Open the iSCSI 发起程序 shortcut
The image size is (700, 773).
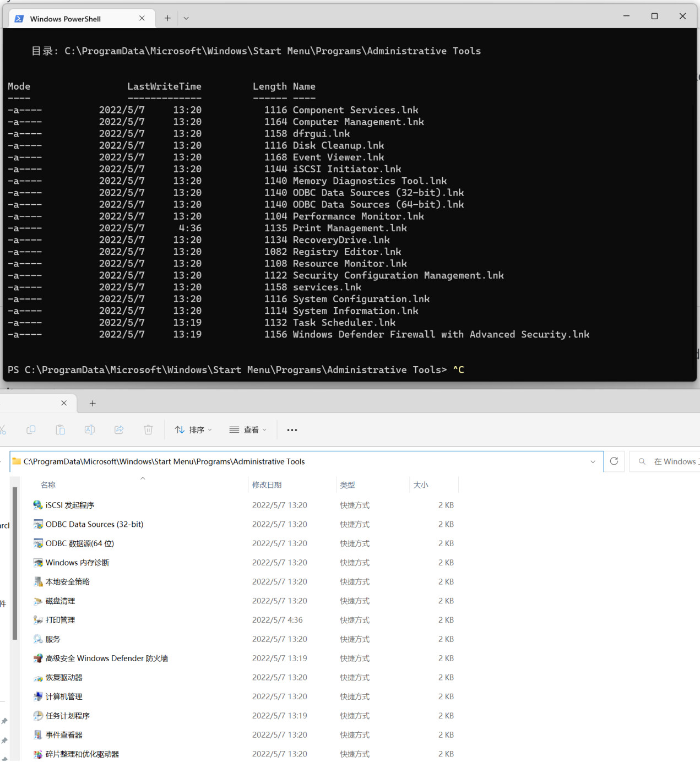pyautogui.click(x=69, y=505)
